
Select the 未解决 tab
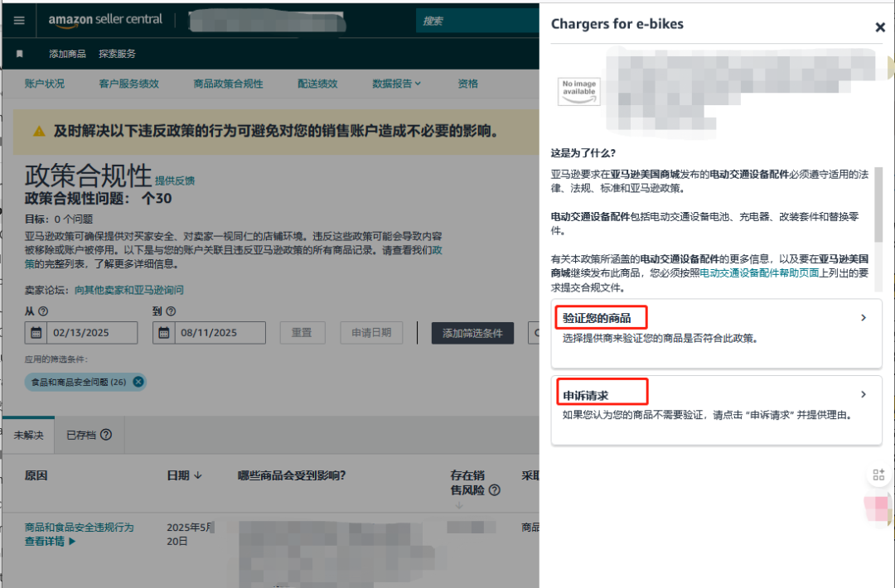(x=28, y=435)
